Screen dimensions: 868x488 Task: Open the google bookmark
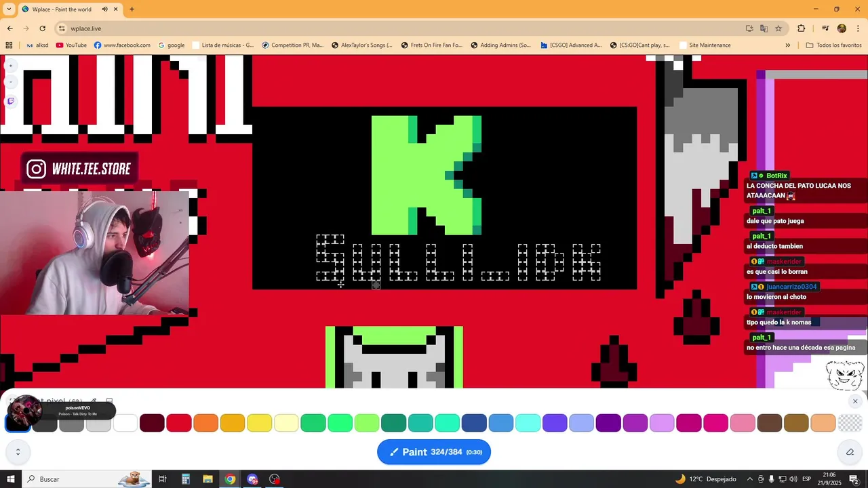[172, 45]
